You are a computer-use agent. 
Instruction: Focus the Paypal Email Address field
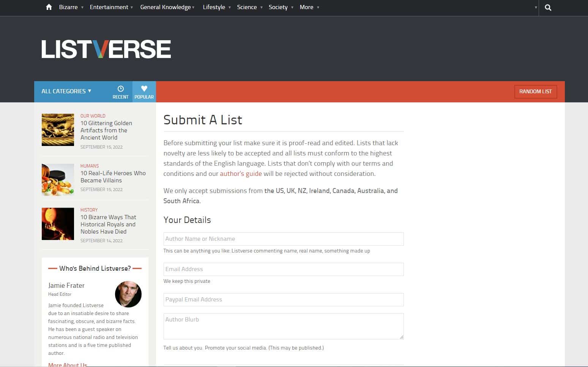pos(284,300)
